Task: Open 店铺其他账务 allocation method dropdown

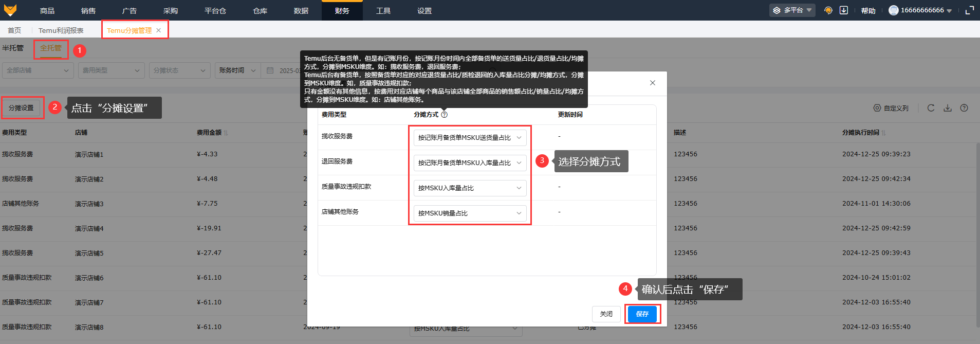Action: (x=470, y=213)
